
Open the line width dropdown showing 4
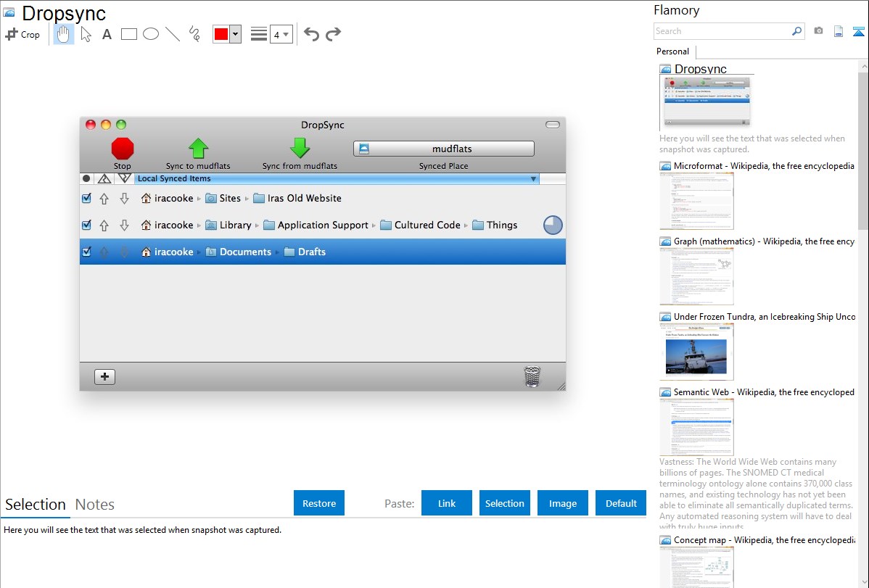(x=281, y=34)
